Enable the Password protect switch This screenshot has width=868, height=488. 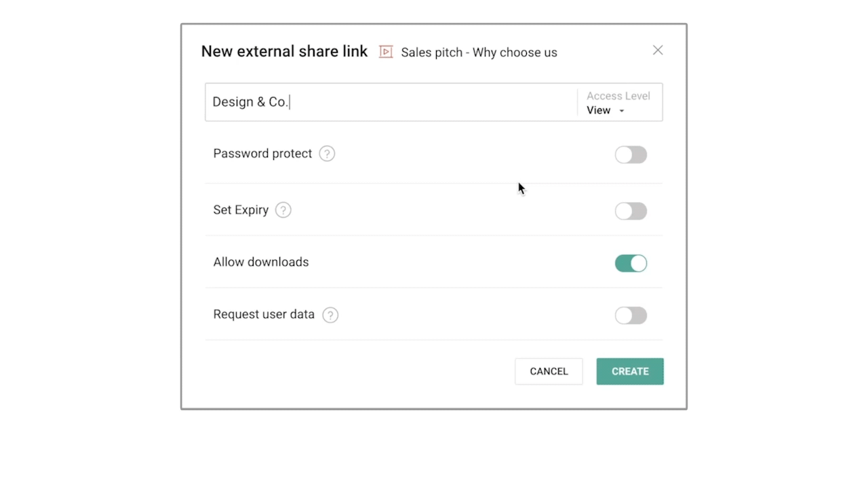[x=631, y=155]
